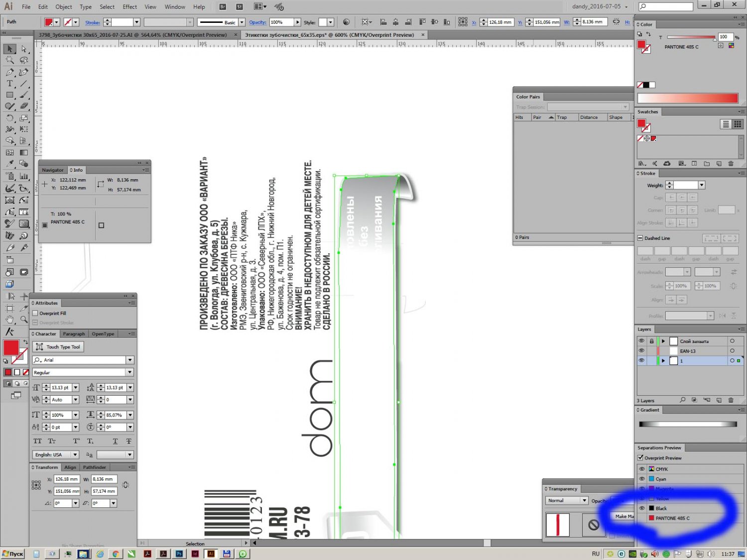Select the Column Graph tool
This screenshot has width=747, height=560.
[x=23, y=176]
